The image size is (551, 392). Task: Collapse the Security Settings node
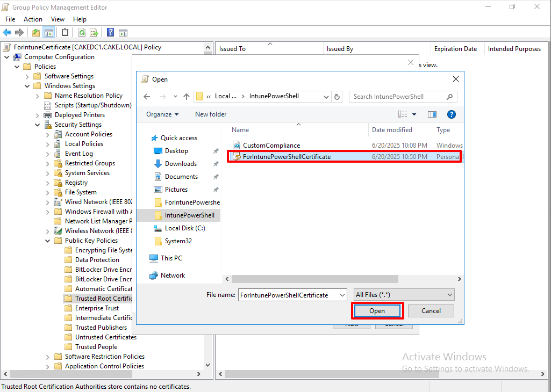38,125
